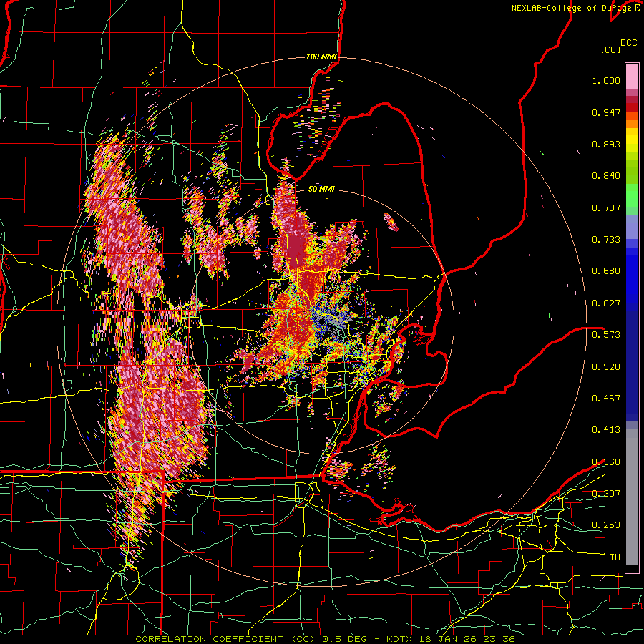Click the 0.733 legend value

606,240
